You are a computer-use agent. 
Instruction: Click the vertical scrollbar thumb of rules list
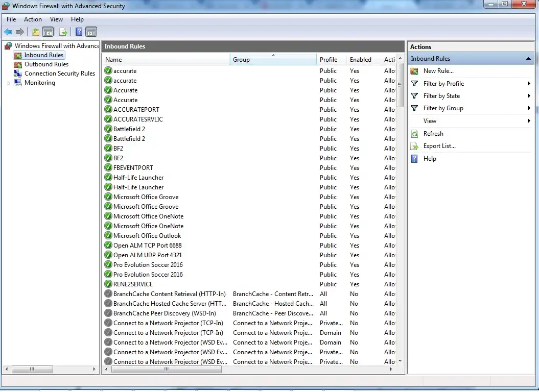(400, 85)
